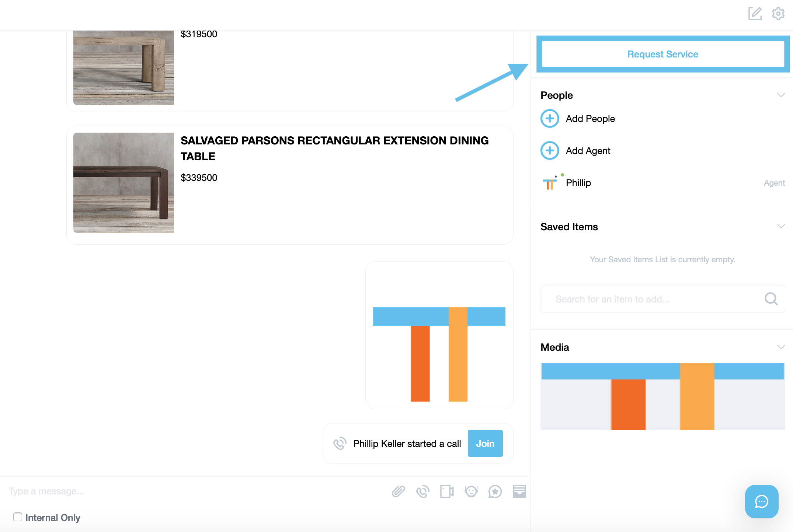Click the saved items search magnifier icon
This screenshot has height=532, width=793.
pyautogui.click(x=771, y=299)
